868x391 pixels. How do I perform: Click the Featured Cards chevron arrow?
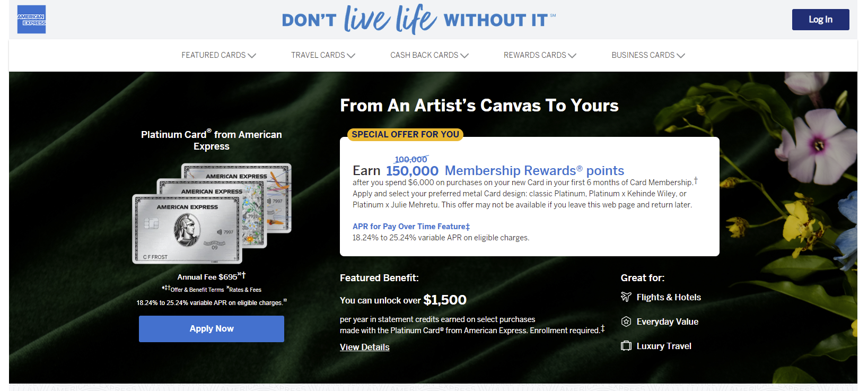tap(252, 56)
